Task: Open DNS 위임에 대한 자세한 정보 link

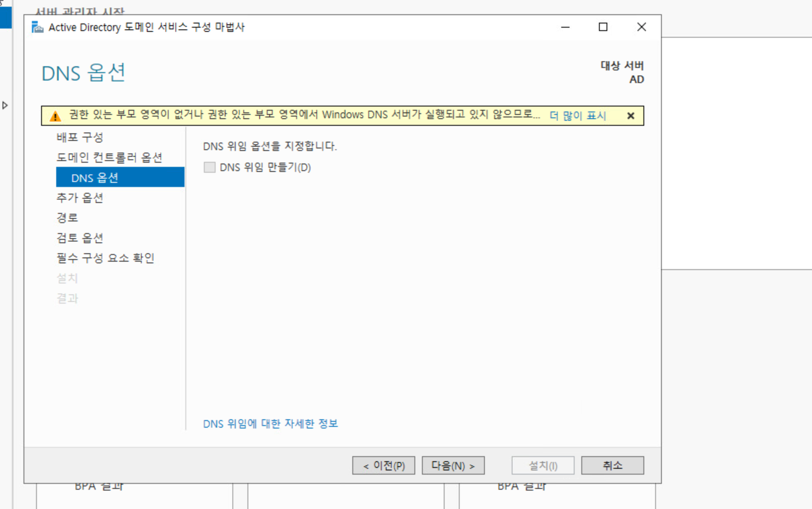Action: tap(270, 423)
